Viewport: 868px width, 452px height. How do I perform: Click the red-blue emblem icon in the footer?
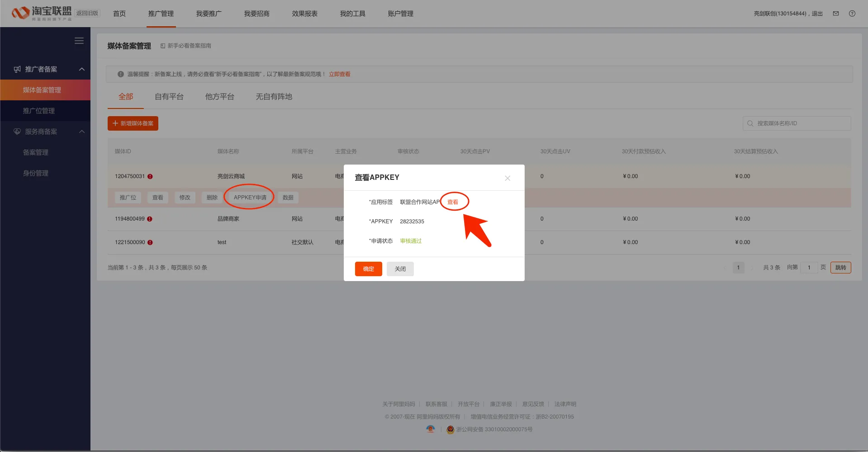pos(431,429)
